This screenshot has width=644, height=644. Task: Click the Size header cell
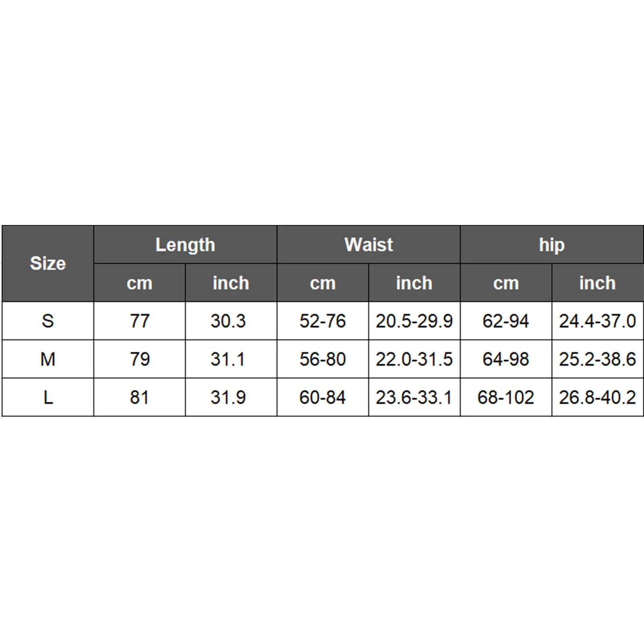click(47, 264)
